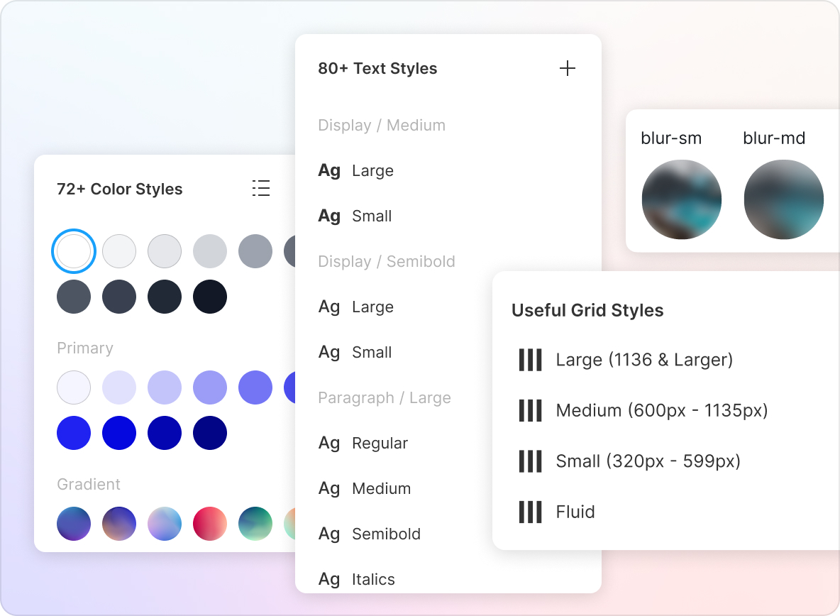
Task: Click Ag icon next to Italics style
Action: tap(329, 579)
